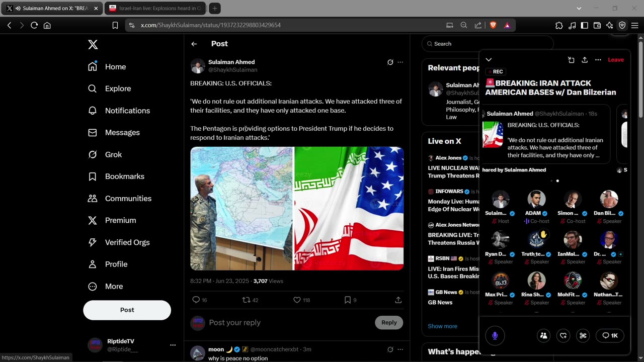
Task: Go to Communities
Action: click(x=119, y=199)
